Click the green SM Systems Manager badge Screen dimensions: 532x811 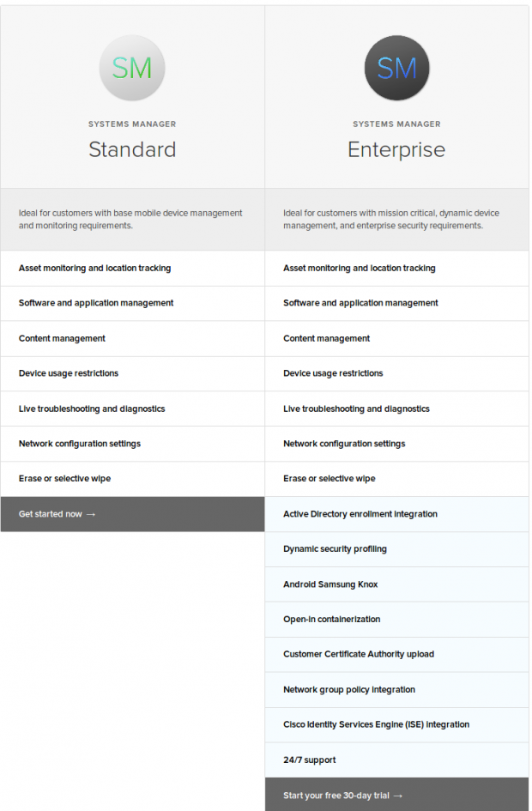[x=132, y=68]
